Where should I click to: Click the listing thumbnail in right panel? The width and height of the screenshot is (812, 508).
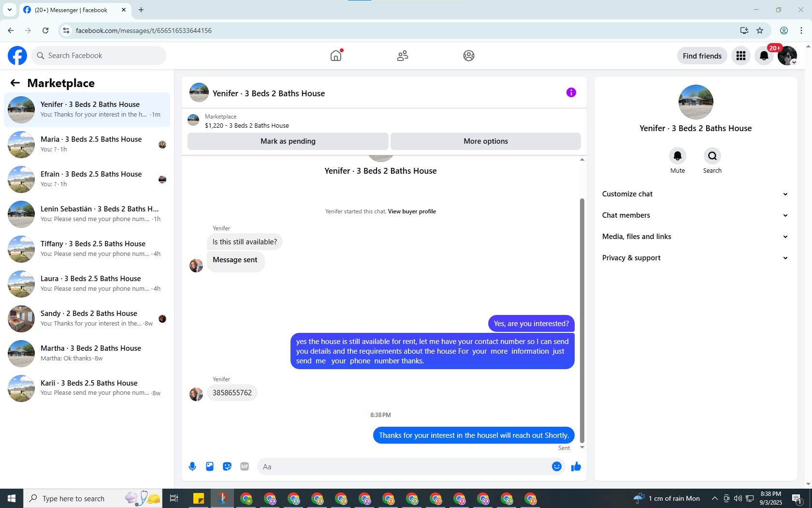click(696, 102)
